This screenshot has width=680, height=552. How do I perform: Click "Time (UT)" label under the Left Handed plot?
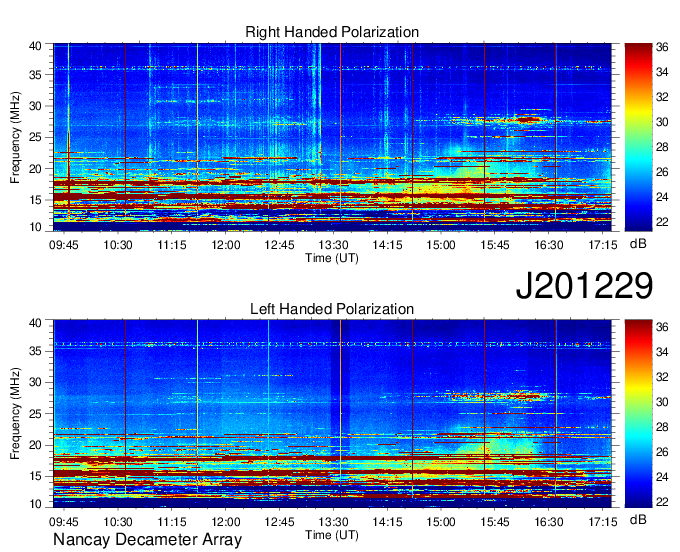coord(332,535)
